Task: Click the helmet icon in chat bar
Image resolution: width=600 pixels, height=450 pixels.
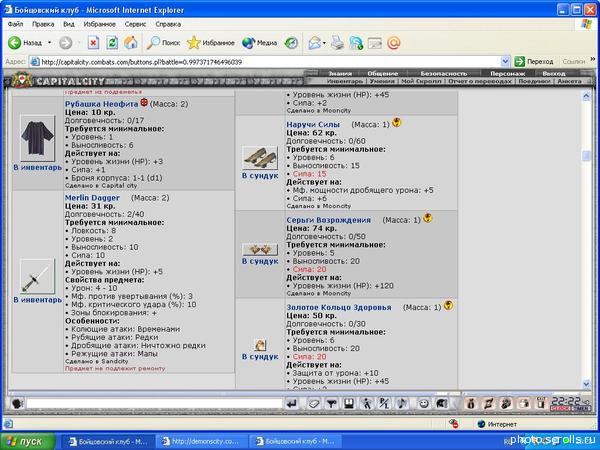Action: (441, 403)
